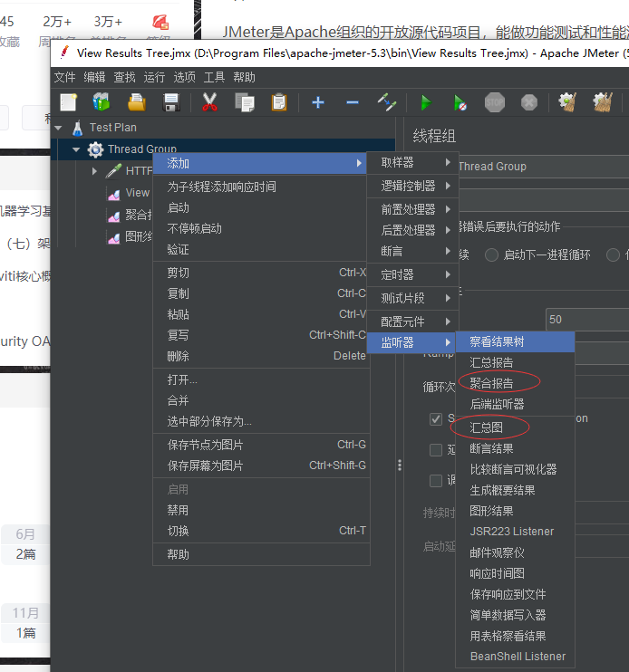Choose 禁用 in context menu

click(262, 511)
